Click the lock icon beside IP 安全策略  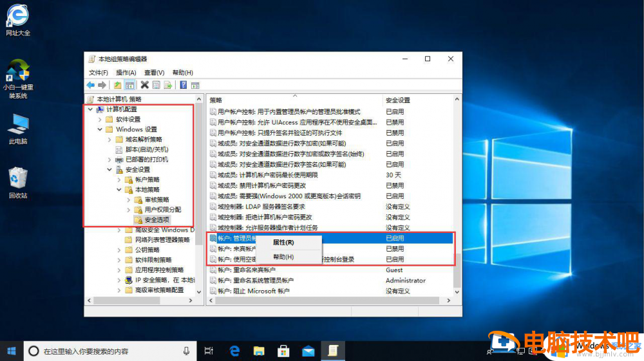click(129, 280)
